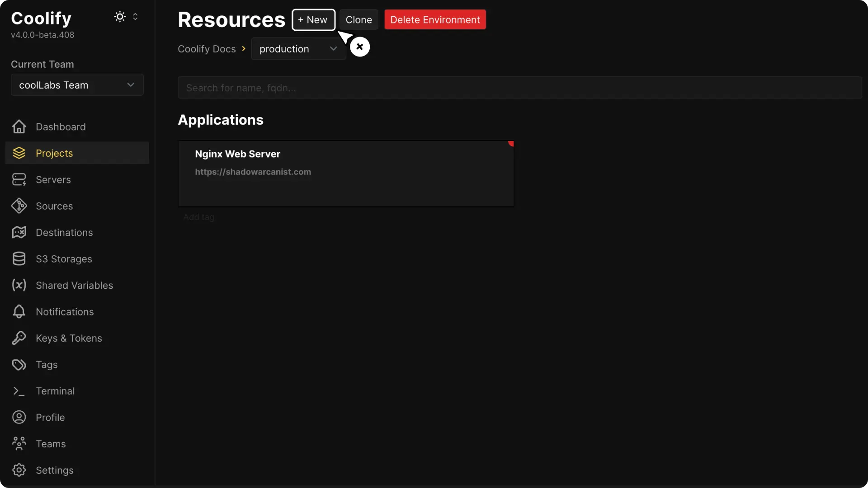Dismiss the notification with the x button
868x488 pixels.
pyautogui.click(x=359, y=46)
